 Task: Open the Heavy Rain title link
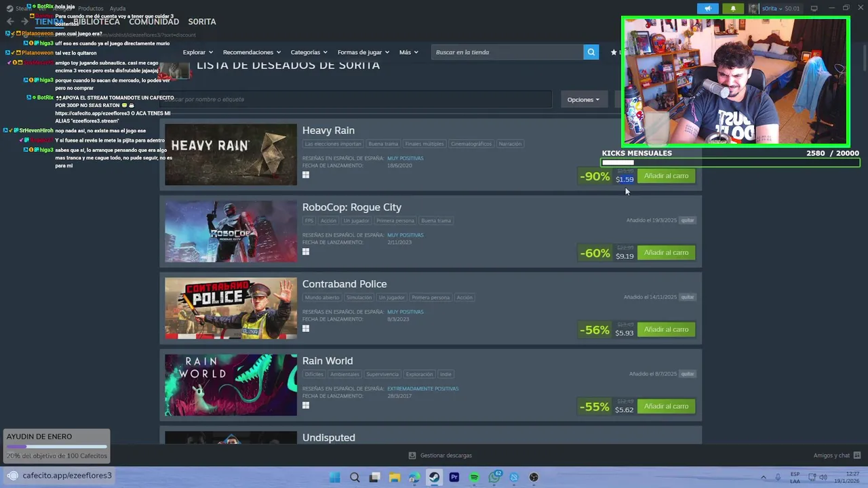[x=328, y=130]
